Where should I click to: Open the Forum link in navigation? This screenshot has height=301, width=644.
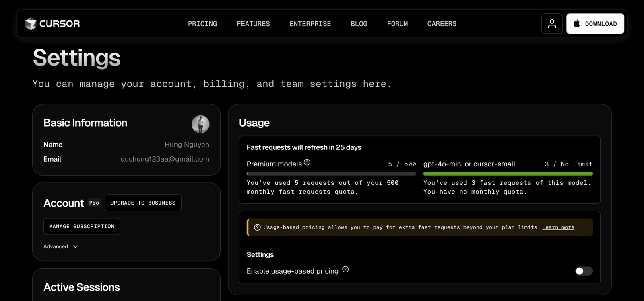(x=397, y=24)
